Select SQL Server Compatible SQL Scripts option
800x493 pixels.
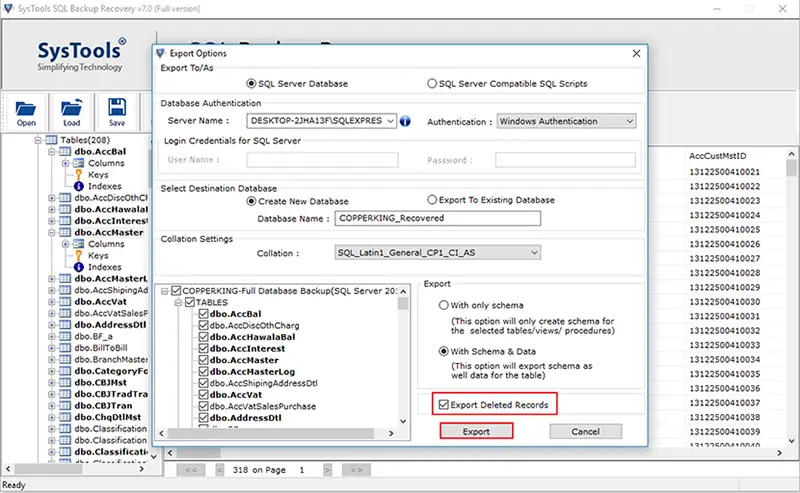(x=432, y=83)
